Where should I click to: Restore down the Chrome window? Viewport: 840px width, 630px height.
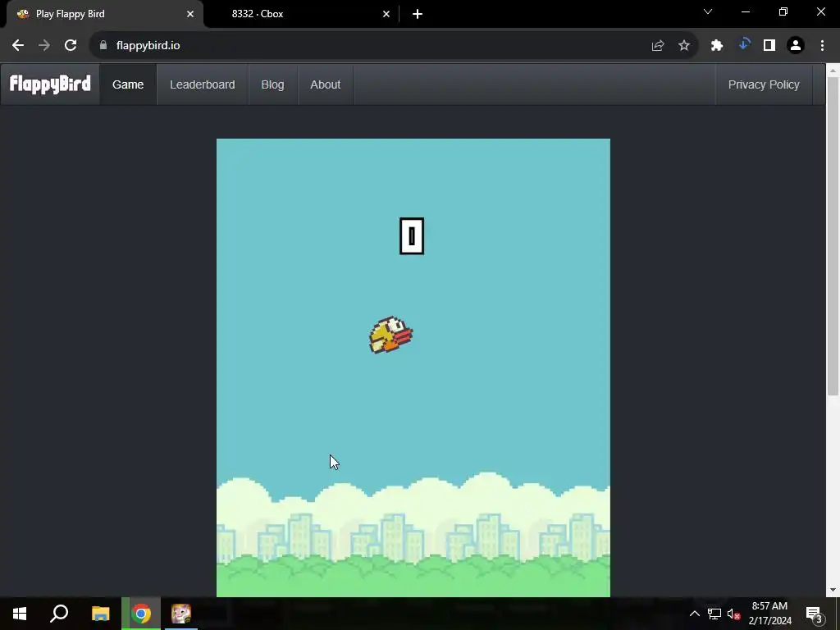coord(783,11)
